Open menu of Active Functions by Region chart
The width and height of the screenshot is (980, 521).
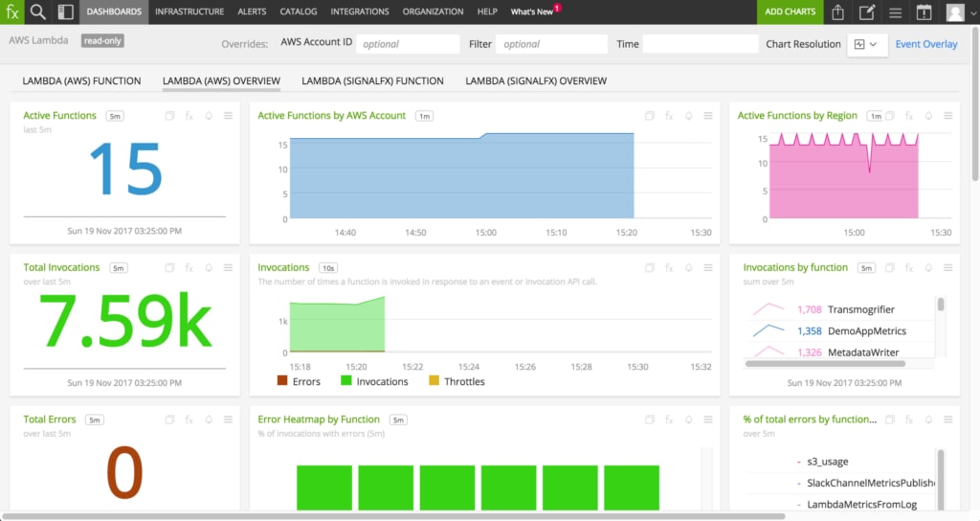pos(948,116)
